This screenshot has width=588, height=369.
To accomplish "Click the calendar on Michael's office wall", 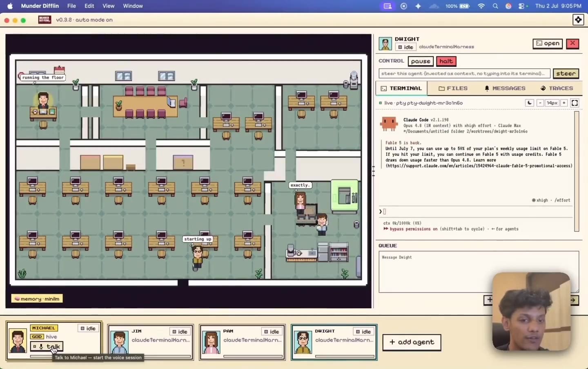I will [59, 70].
